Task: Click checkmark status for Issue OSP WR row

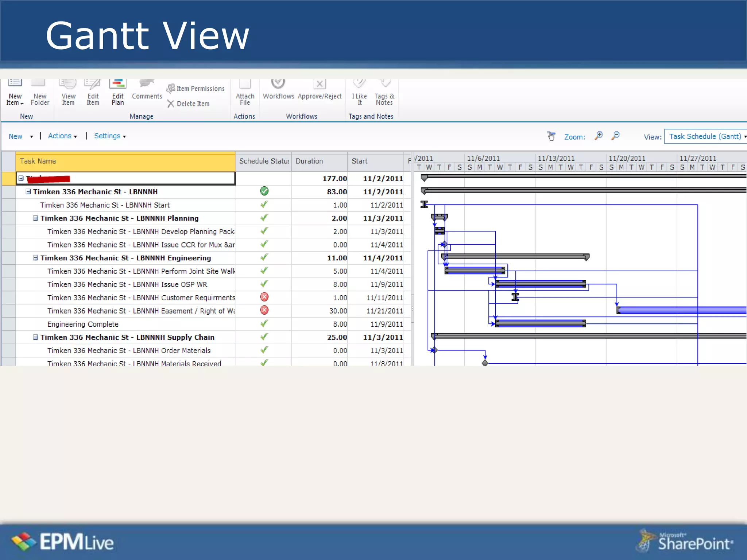Action: click(264, 284)
